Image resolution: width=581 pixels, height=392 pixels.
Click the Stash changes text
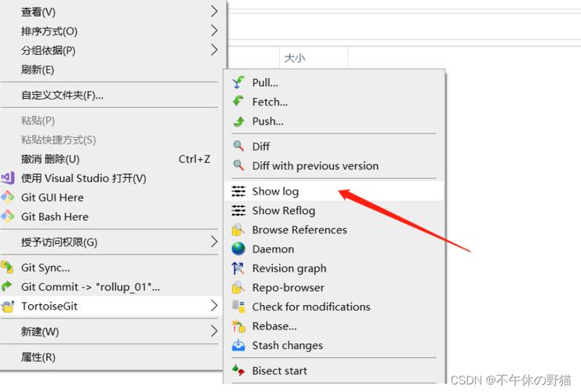click(288, 346)
